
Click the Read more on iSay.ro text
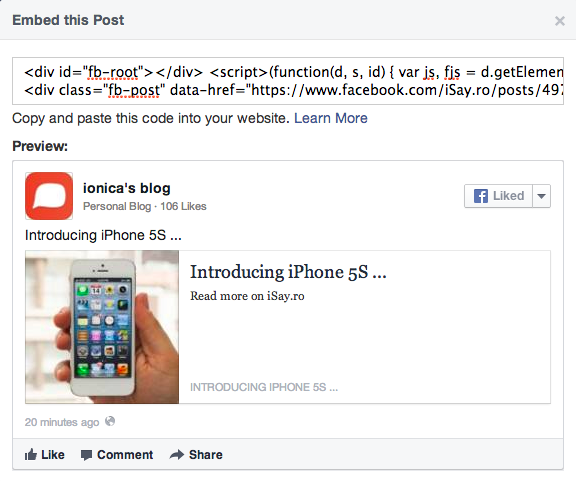[247, 296]
